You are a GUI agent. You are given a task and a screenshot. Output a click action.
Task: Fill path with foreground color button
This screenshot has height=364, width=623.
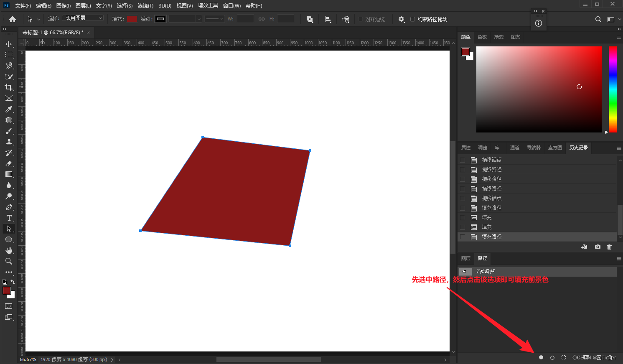point(541,357)
